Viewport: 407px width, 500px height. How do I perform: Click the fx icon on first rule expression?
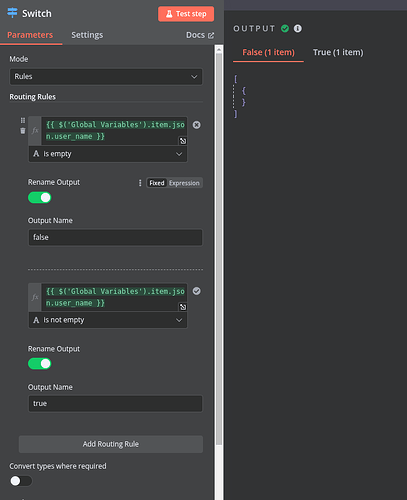coord(35,131)
